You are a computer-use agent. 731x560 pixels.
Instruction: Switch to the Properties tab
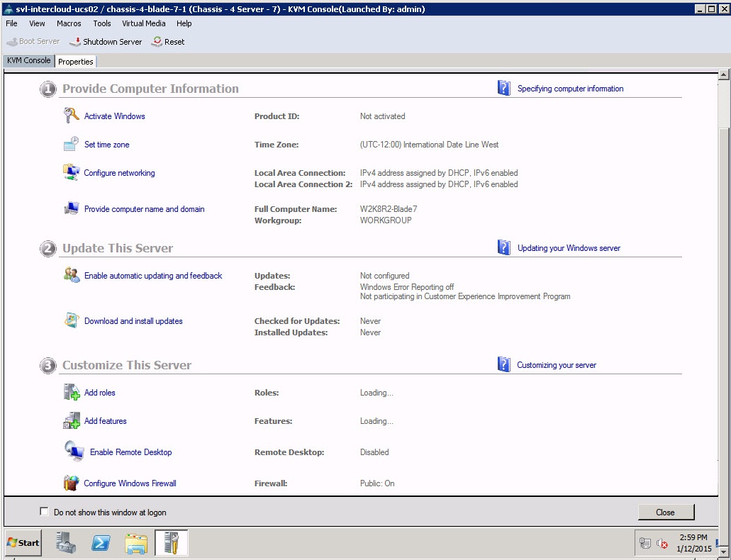tap(76, 62)
